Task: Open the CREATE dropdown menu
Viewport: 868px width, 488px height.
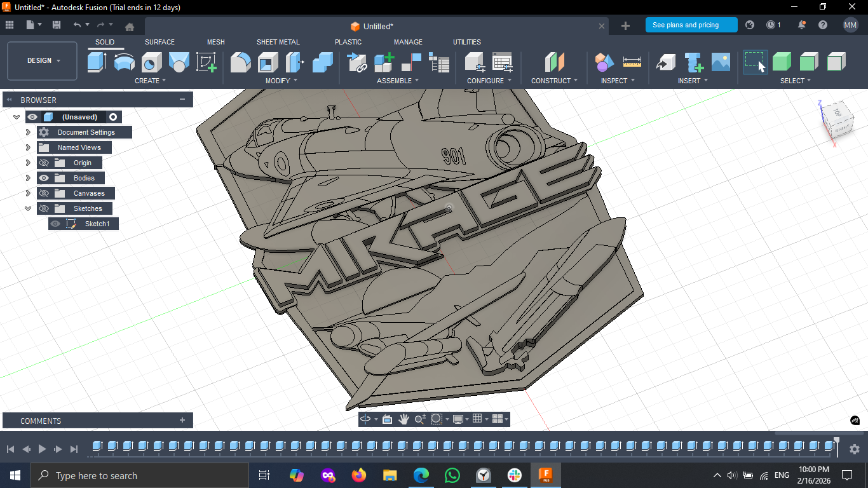Action: coord(150,81)
